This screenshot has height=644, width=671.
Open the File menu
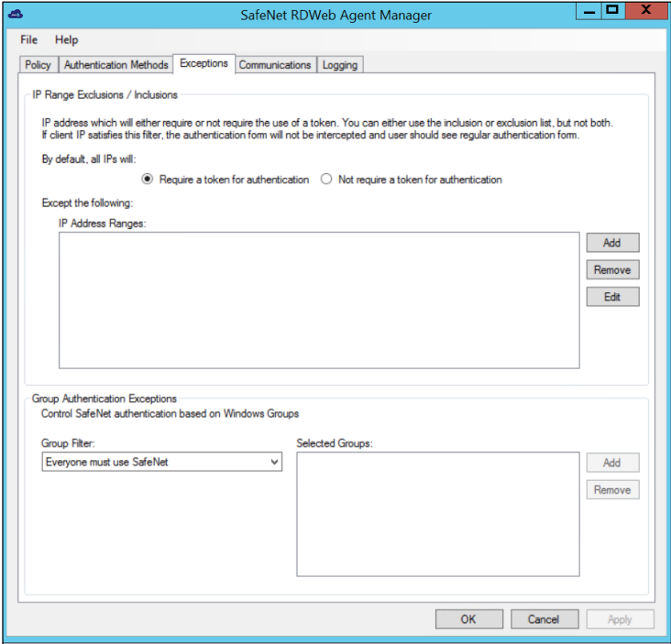coord(28,39)
